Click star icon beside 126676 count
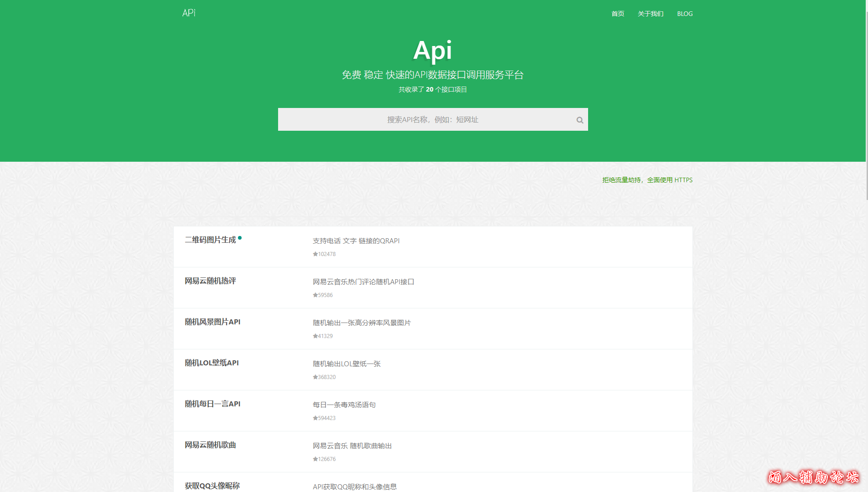 pos(315,459)
